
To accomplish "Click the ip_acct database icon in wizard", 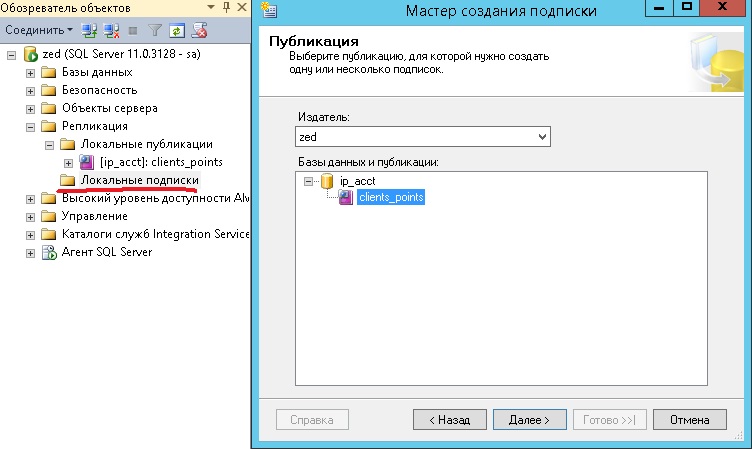I will click(x=327, y=181).
